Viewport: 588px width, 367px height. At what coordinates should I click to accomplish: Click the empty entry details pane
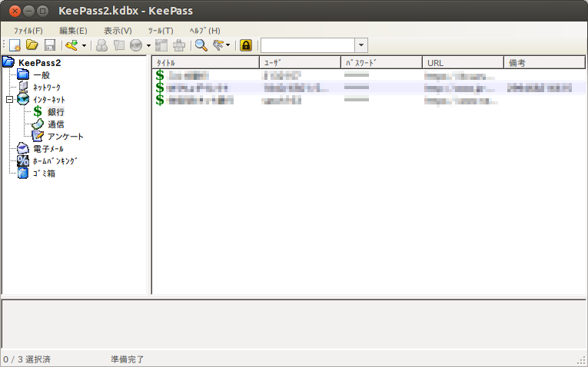294,324
